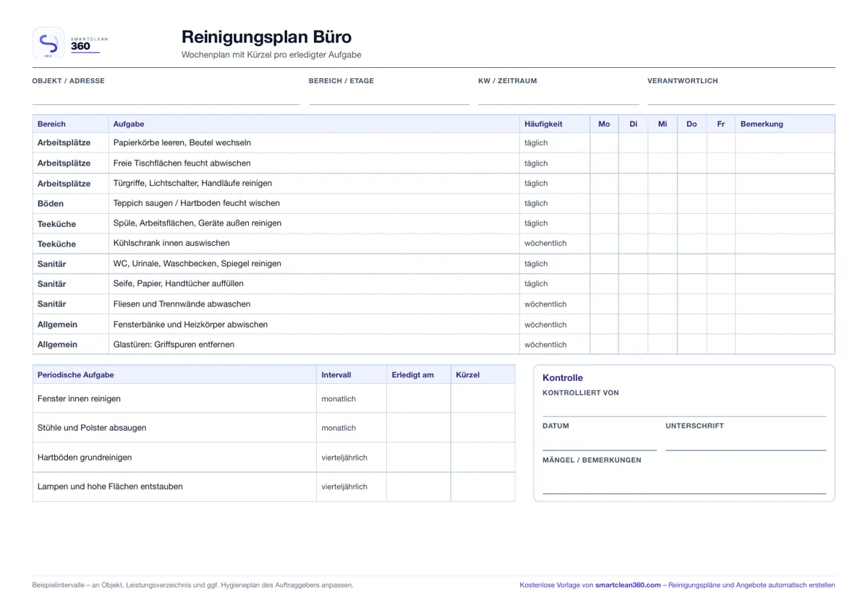Click the Mo cell for Papierkörbe leeren
Image resolution: width=868 pixels, height=613 pixels.
click(604, 143)
